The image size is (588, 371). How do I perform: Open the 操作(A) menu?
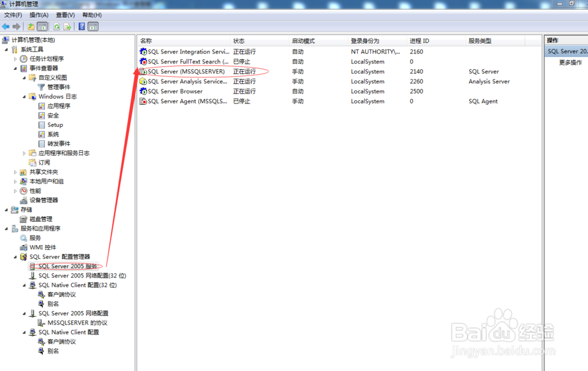pos(39,15)
